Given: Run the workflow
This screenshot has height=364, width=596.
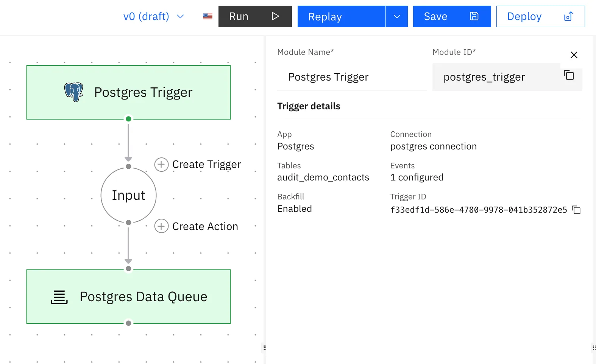Looking at the screenshot, I should (x=255, y=16).
